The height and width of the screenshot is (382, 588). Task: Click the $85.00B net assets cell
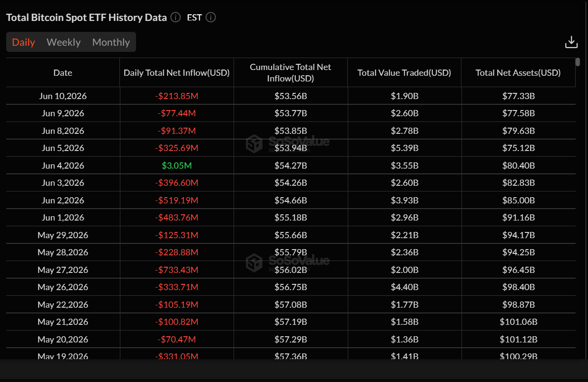coord(519,201)
